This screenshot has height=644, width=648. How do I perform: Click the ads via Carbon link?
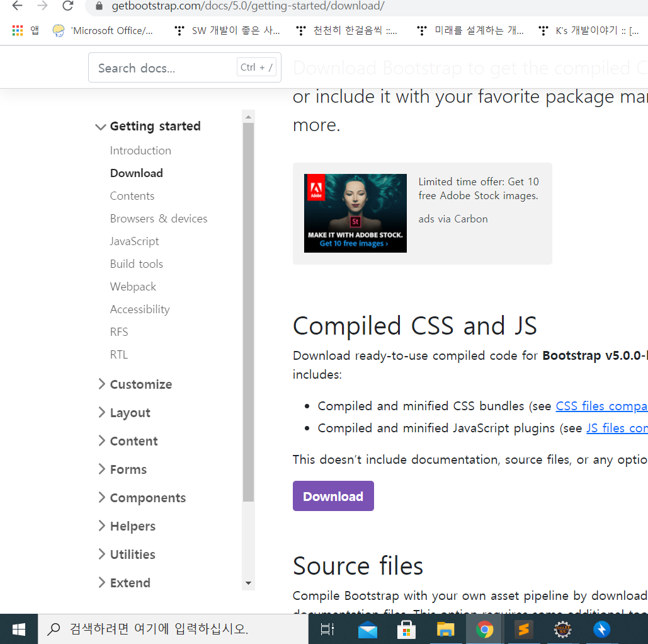[453, 219]
